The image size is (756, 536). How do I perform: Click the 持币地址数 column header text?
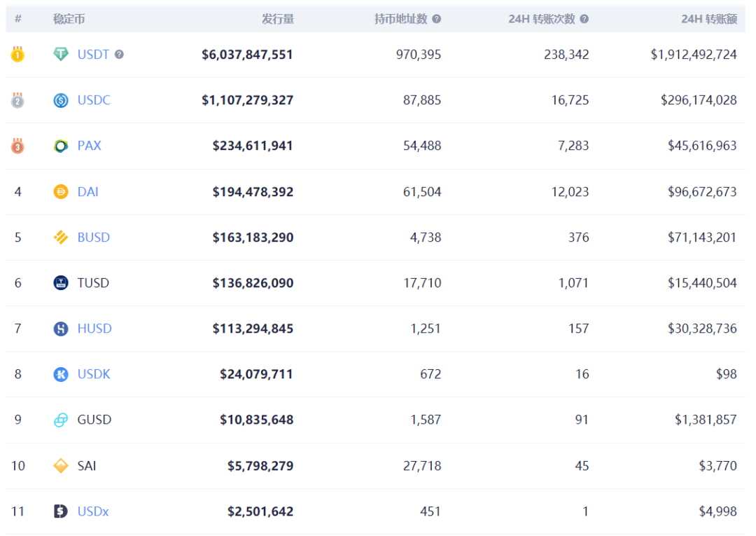pos(400,19)
